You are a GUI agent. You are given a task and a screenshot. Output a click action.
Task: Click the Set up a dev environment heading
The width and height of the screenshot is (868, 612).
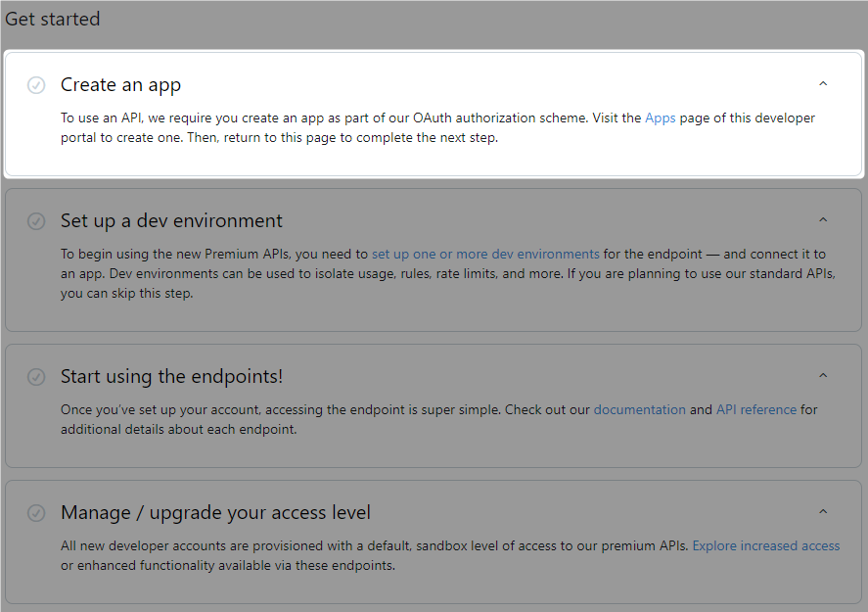click(x=171, y=221)
